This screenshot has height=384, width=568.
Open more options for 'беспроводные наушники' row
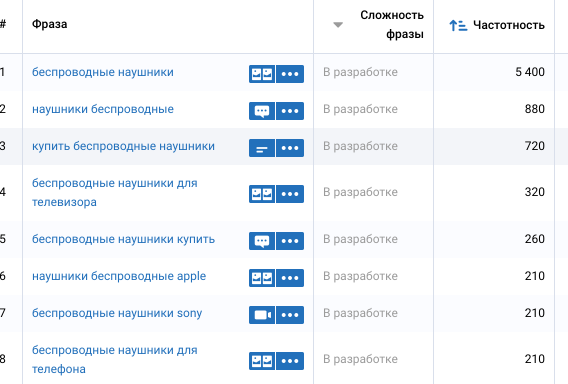[290, 74]
